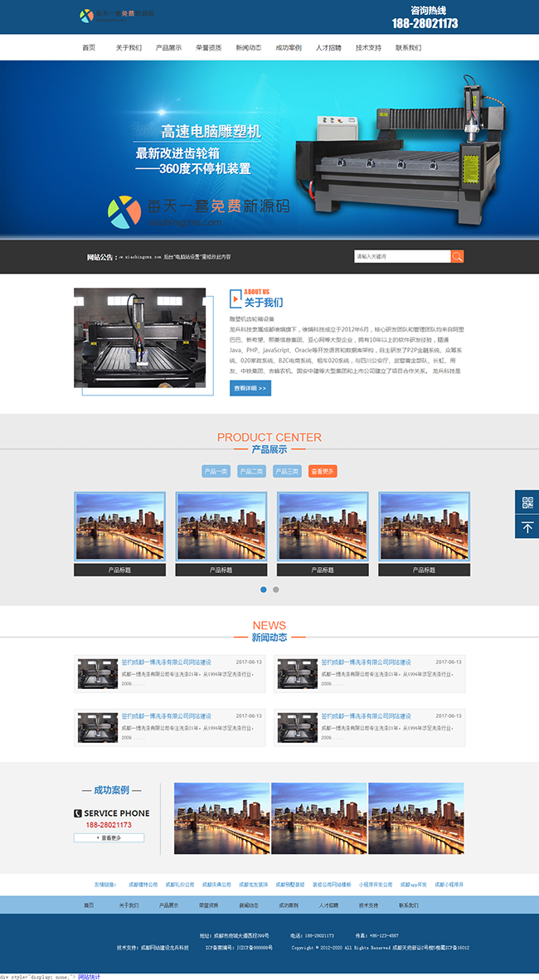Open the QR code side widget
Image resolution: width=539 pixels, height=980 pixels.
pos(527,502)
